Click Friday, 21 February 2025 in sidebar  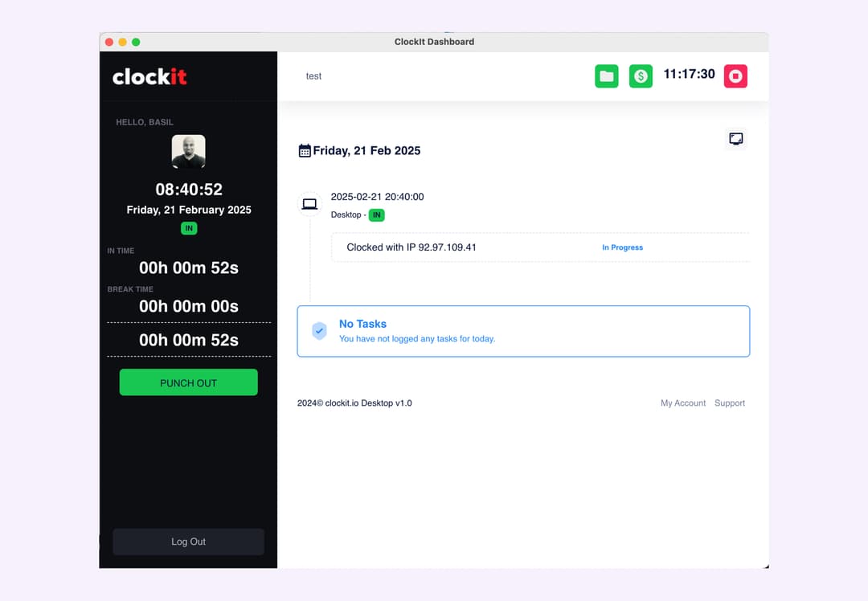point(189,210)
